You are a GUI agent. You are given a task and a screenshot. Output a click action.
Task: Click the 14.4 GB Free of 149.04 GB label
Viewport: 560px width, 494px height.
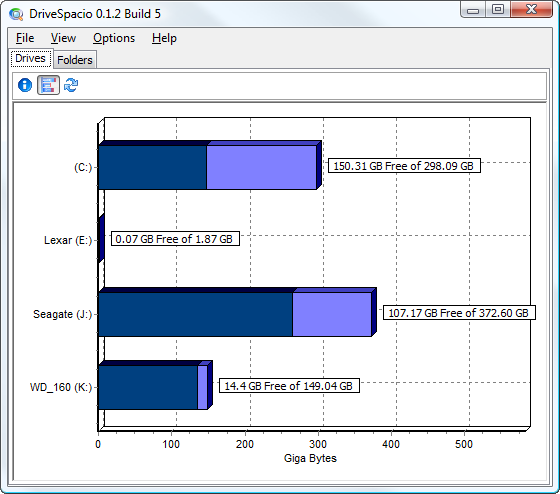289,386
